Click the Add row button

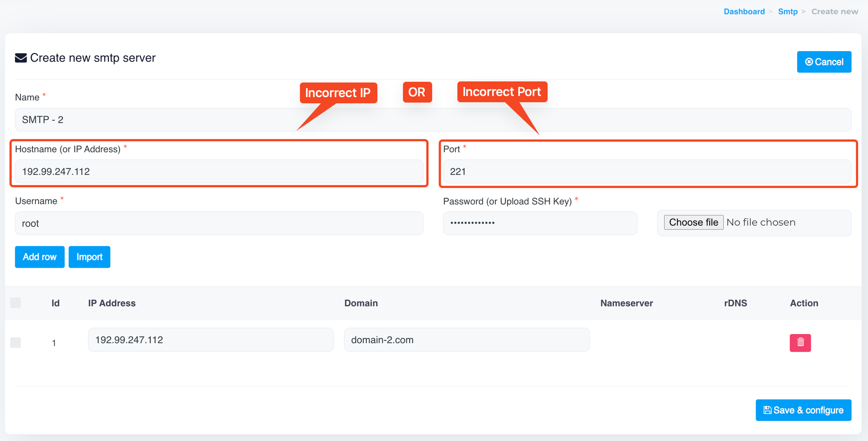pos(40,257)
